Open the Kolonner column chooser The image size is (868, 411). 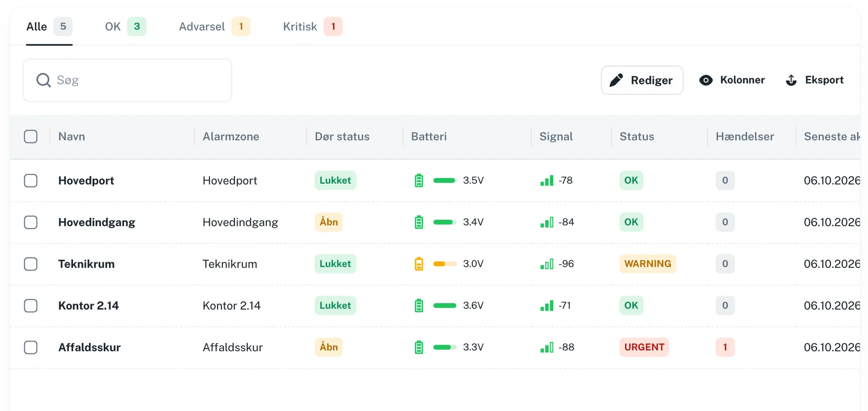pos(732,80)
